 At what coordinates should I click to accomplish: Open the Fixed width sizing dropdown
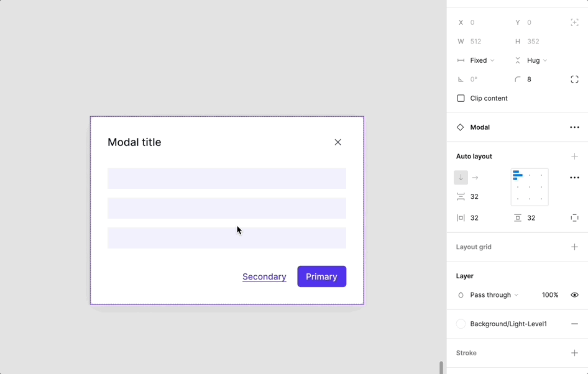click(482, 60)
